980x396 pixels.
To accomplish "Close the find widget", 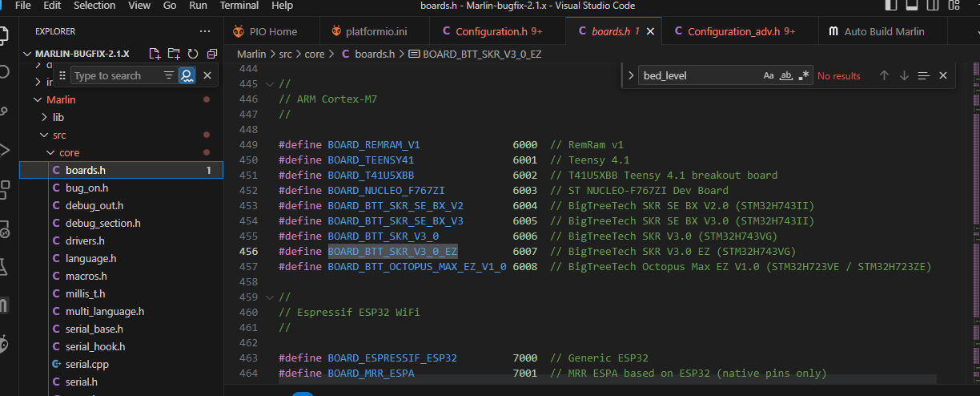I will click(943, 75).
